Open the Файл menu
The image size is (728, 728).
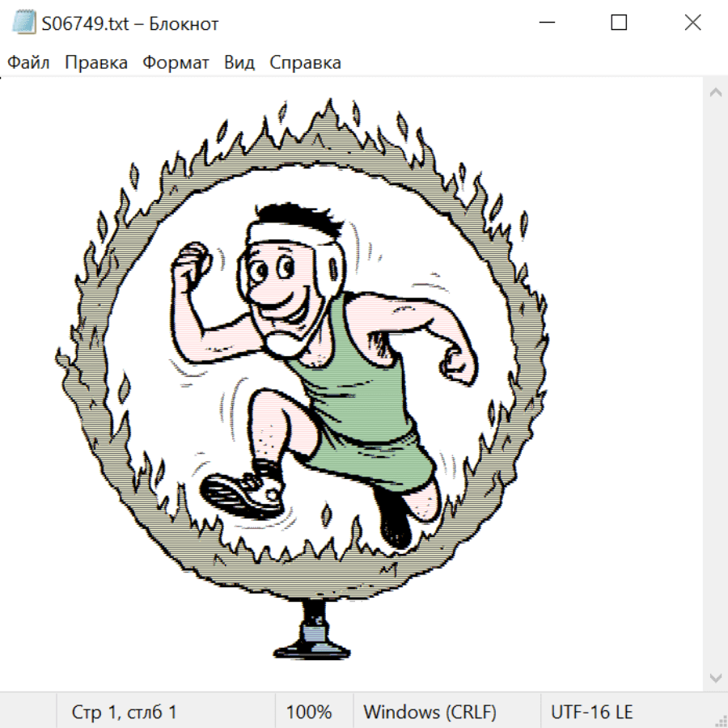28,63
